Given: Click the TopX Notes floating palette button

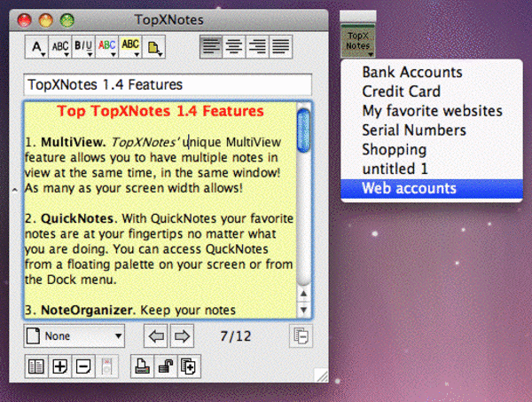Looking at the screenshot, I should (358, 39).
